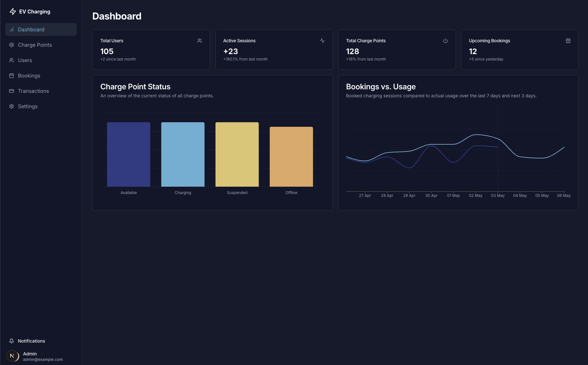Open the Notifications link

31,341
